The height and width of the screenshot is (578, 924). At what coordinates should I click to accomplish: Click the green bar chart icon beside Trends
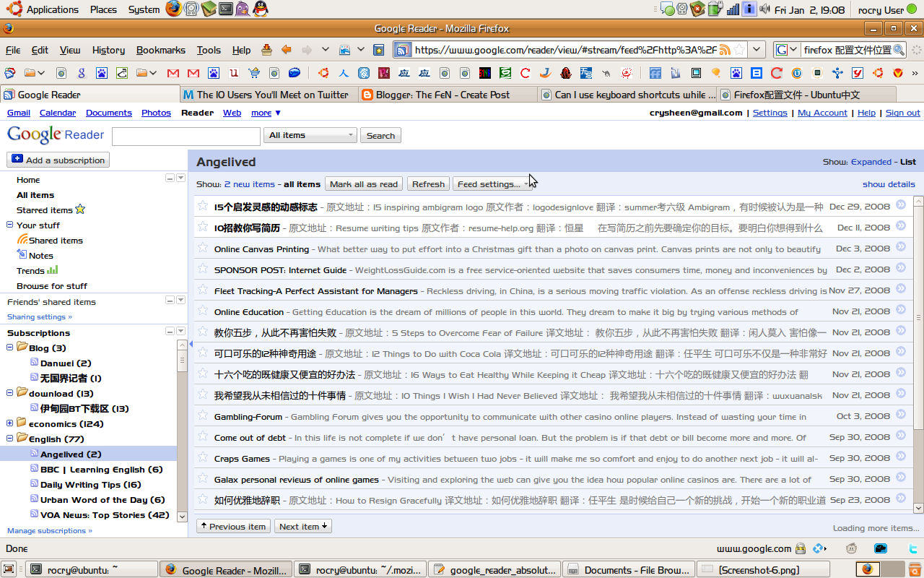pos(52,269)
